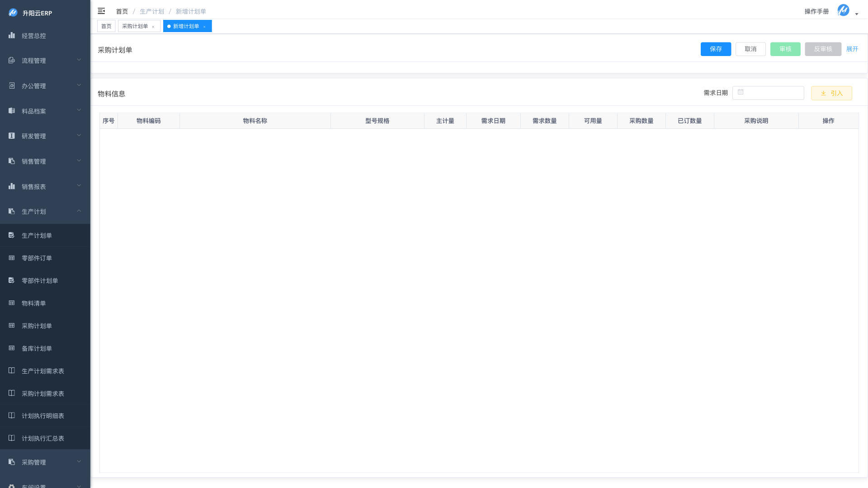Click the blue 保存 button
The height and width of the screenshot is (488, 868).
tap(716, 49)
